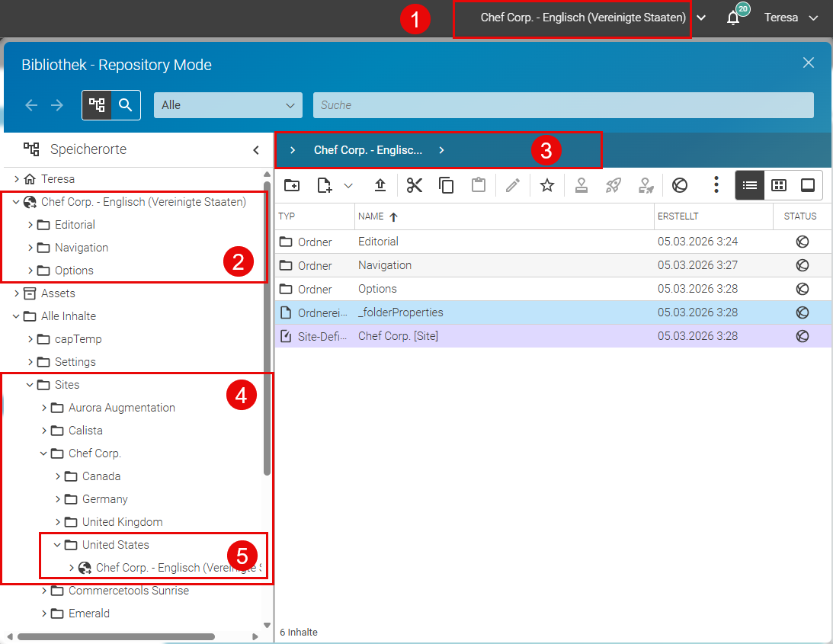This screenshot has height=644, width=833.
Task: Click the create new folder icon
Action: point(292,185)
